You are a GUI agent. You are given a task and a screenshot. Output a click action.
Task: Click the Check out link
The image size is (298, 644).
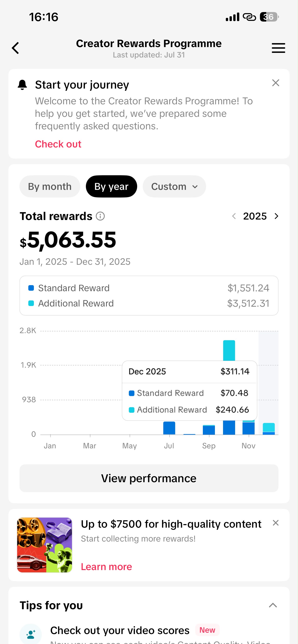58,144
